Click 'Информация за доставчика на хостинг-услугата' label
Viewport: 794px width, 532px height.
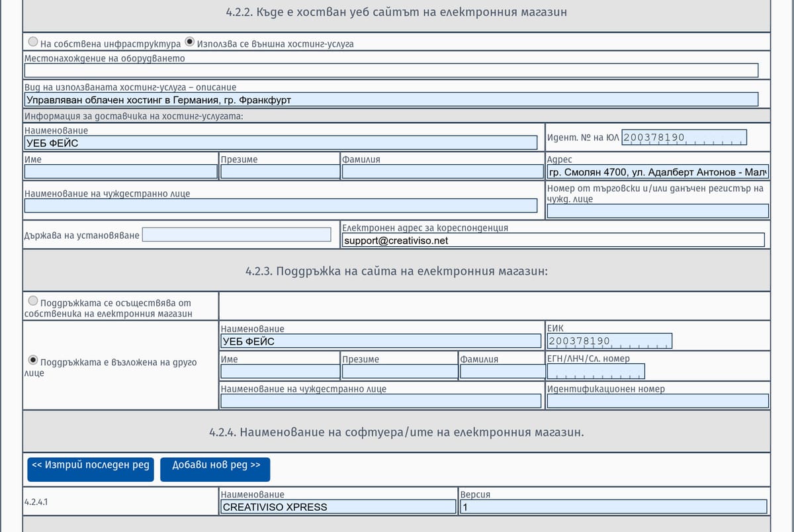tap(134, 116)
